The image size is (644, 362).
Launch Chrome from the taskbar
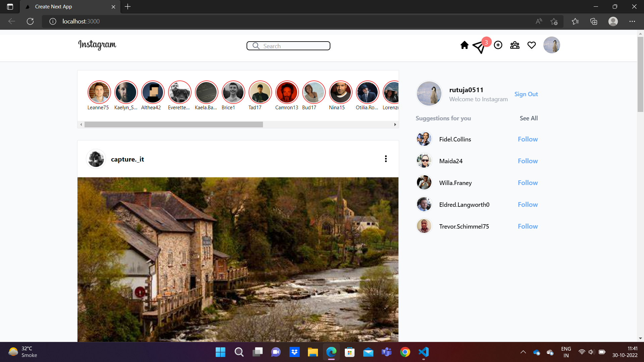405,352
